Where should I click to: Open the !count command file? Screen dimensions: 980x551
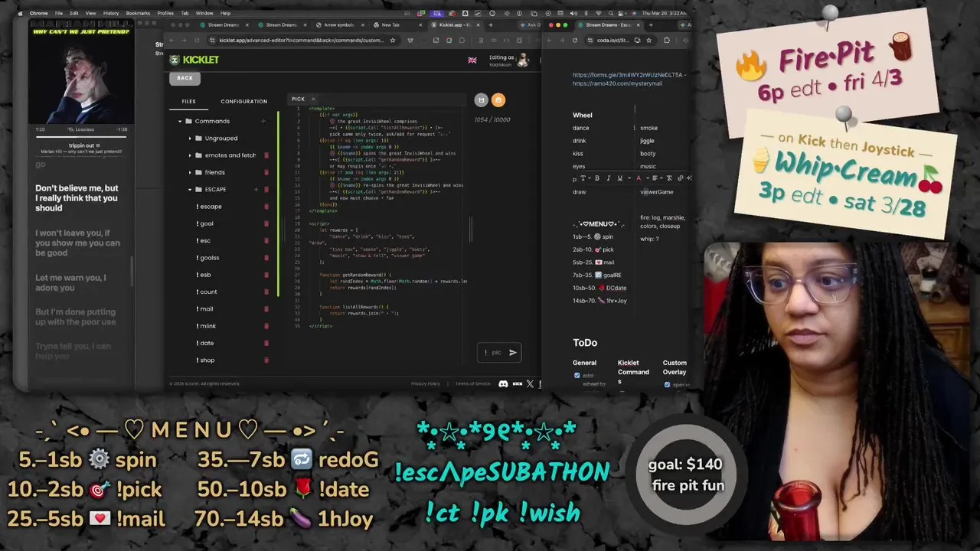coord(207,292)
